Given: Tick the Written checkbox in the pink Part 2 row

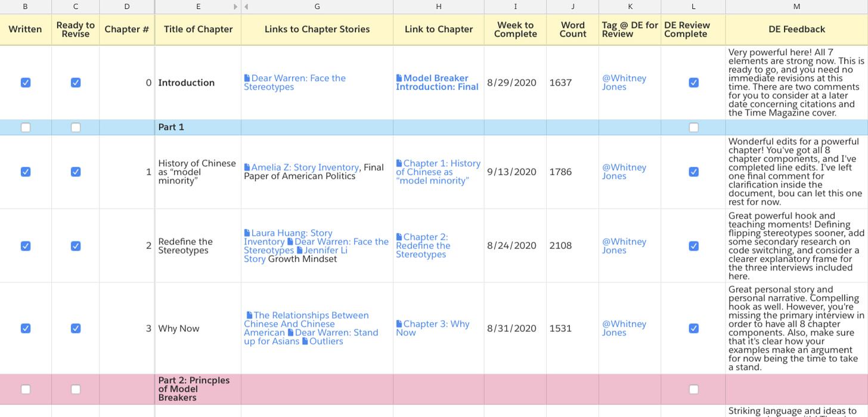Looking at the screenshot, I should click(26, 390).
